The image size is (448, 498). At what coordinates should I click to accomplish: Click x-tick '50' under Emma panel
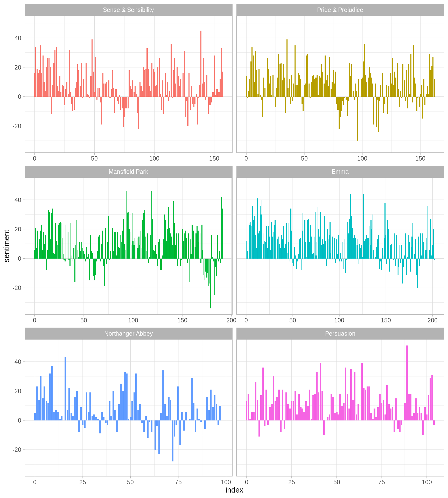[x=293, y=320]
